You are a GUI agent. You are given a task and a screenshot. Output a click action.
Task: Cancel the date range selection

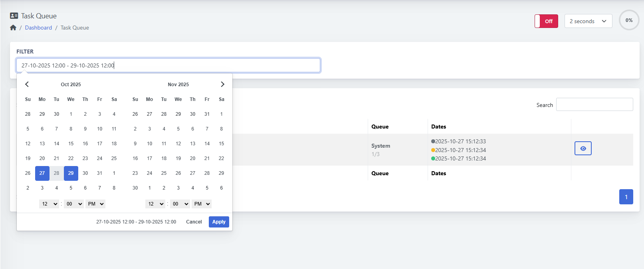click(x=194, y=222)
